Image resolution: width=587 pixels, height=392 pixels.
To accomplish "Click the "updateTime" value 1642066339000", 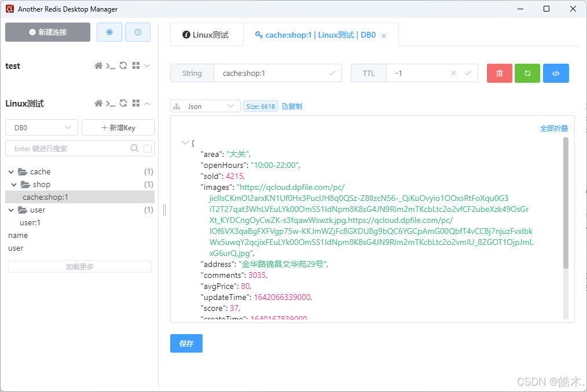I will point(282,297).
